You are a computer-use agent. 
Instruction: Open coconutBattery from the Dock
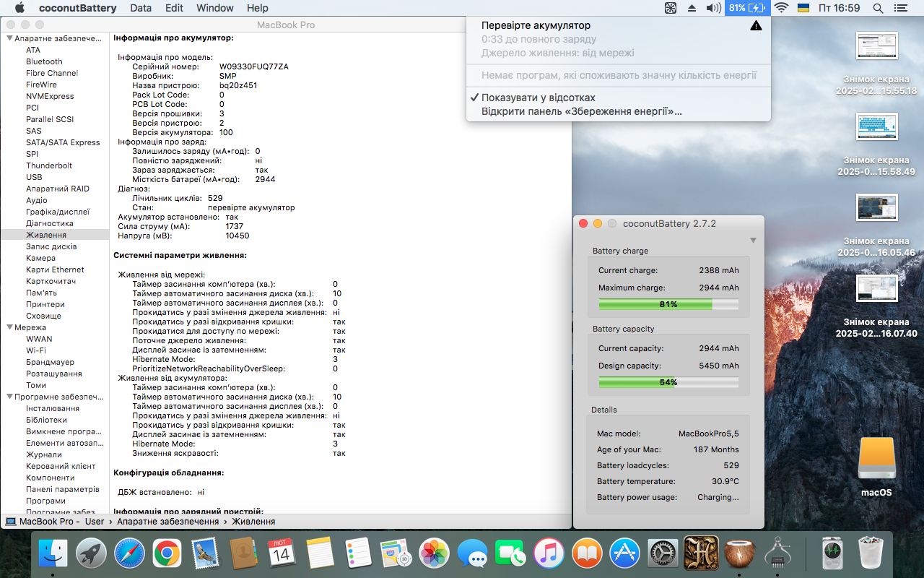(x=738, y=555)
